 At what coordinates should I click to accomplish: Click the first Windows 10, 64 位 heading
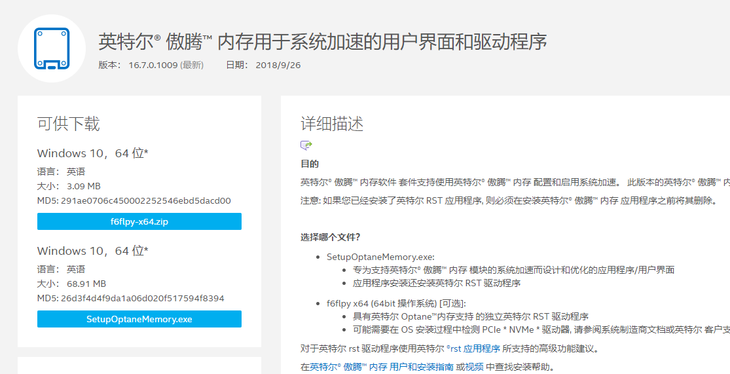[x=93, y=153]
